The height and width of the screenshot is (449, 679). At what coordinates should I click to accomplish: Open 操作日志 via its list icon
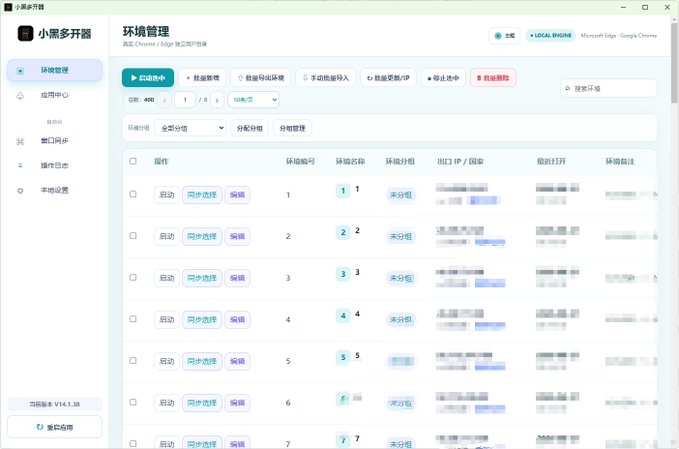click(x=20, y=165)
